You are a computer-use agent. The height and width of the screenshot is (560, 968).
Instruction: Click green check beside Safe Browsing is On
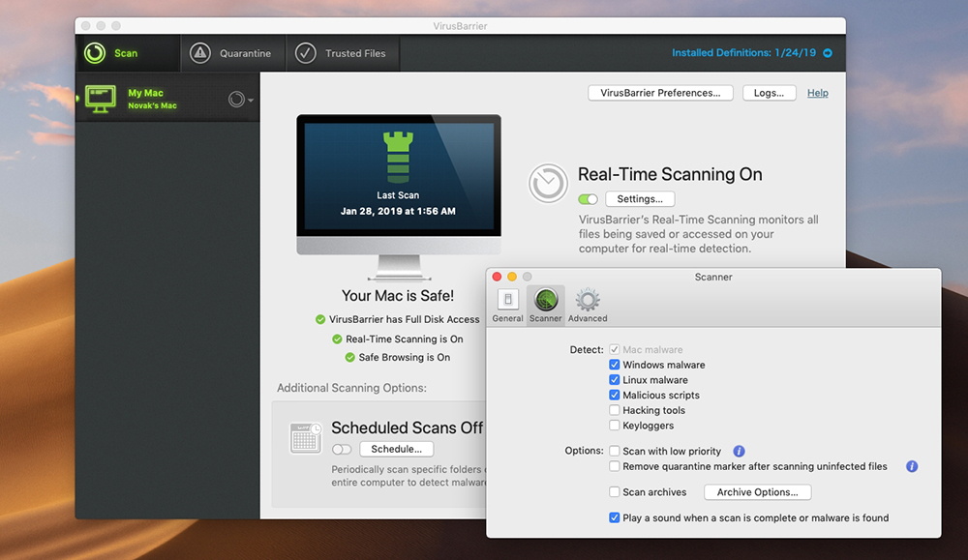[350, 357]
